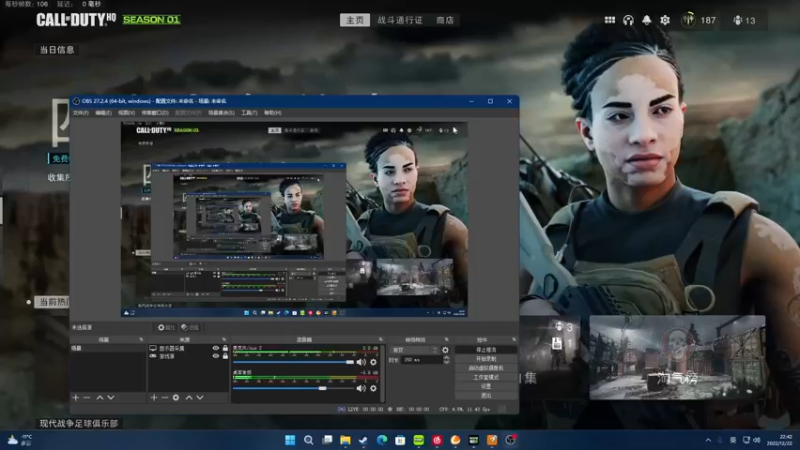Viewport: 800px width, 450px height.
Task: Adjust the desktop audio volume slider
Action: 293,388
